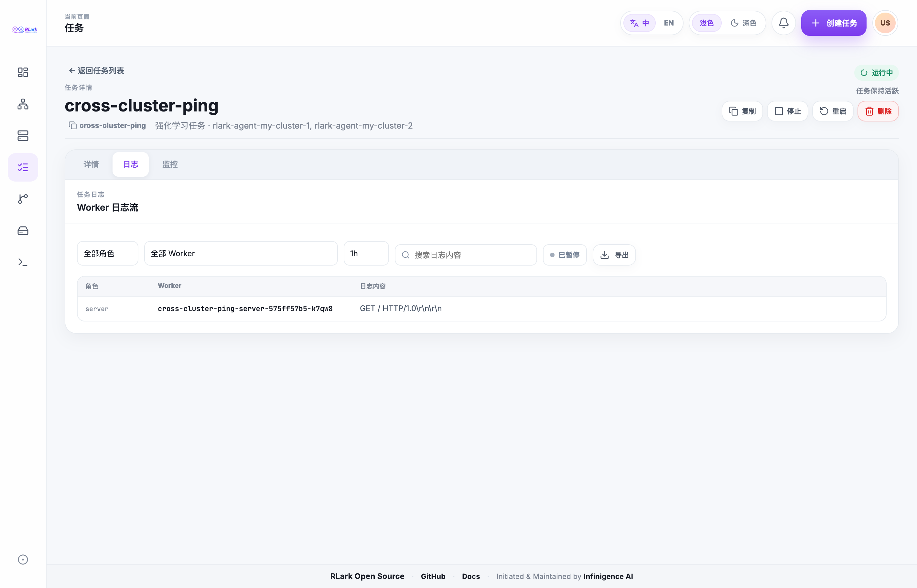Open the Infinigence AI footer link
This screenshot has width=917, height=588.
coord(608,576)
